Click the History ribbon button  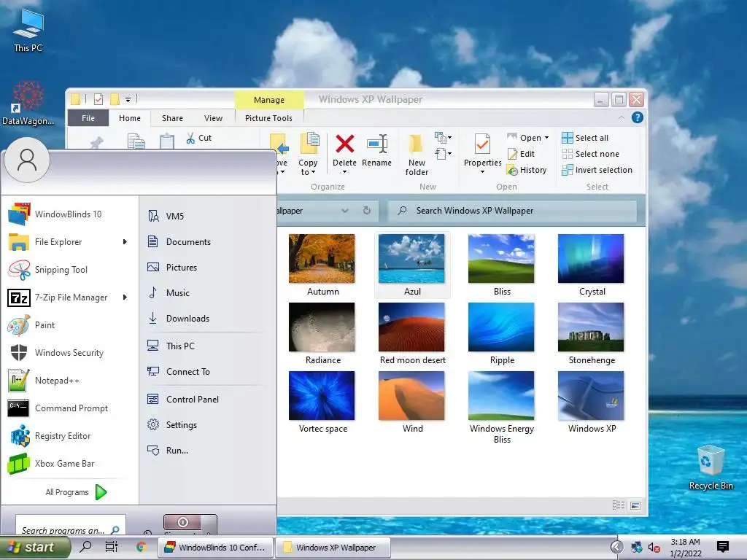pyautogui.click(x=527, y=170)
